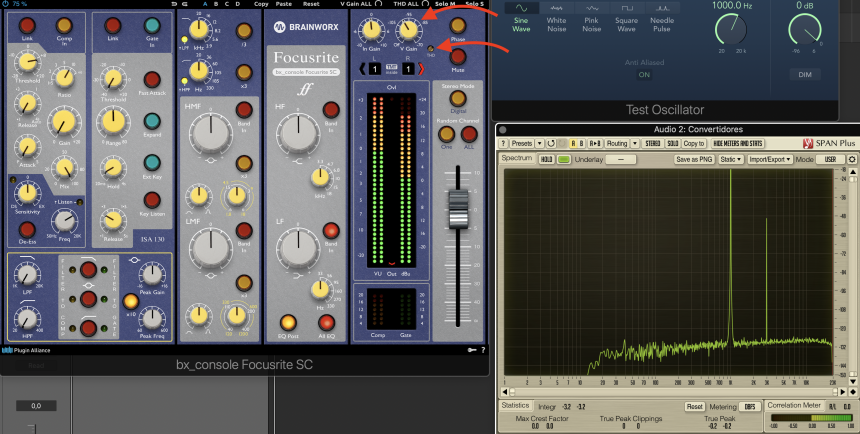860x434 pixels.
Task: Toggle the De-Ess button
Action: [27, 230]
